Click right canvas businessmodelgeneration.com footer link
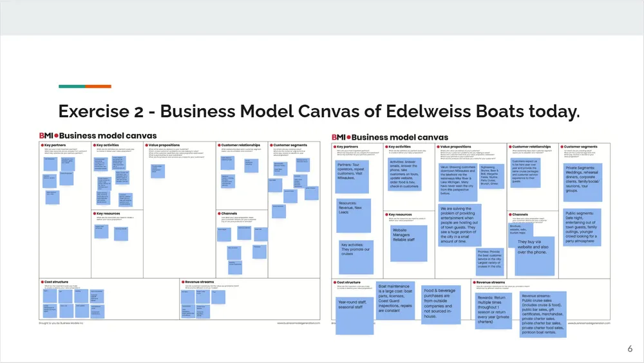The image size is (644, 363). (x=589, y=323)
